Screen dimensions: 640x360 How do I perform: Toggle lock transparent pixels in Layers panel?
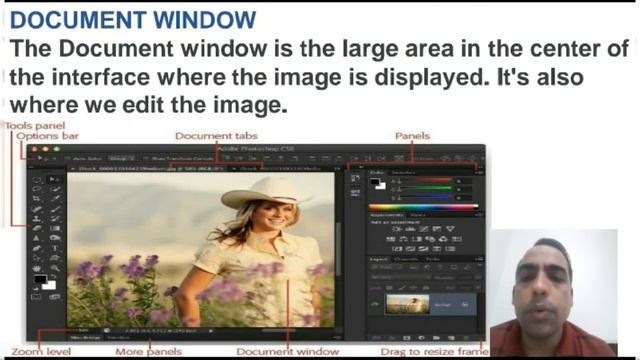click(x=389, y=288)
